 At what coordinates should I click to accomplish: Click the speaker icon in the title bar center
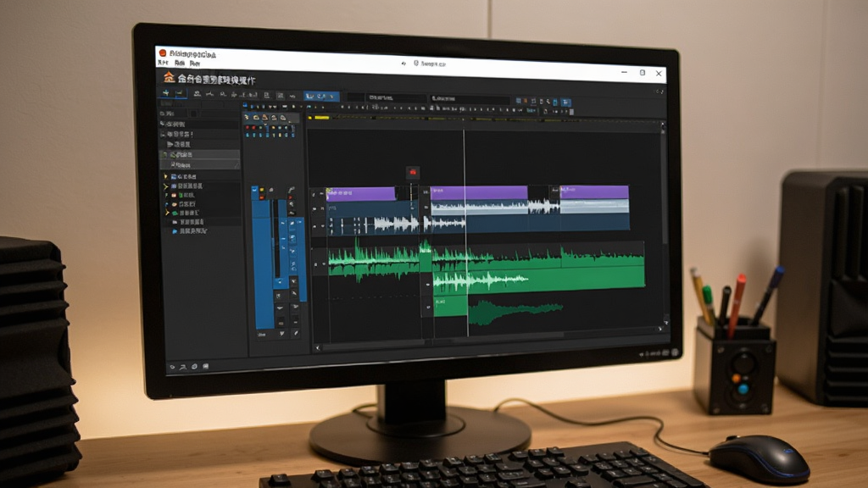tap(403, 64)
